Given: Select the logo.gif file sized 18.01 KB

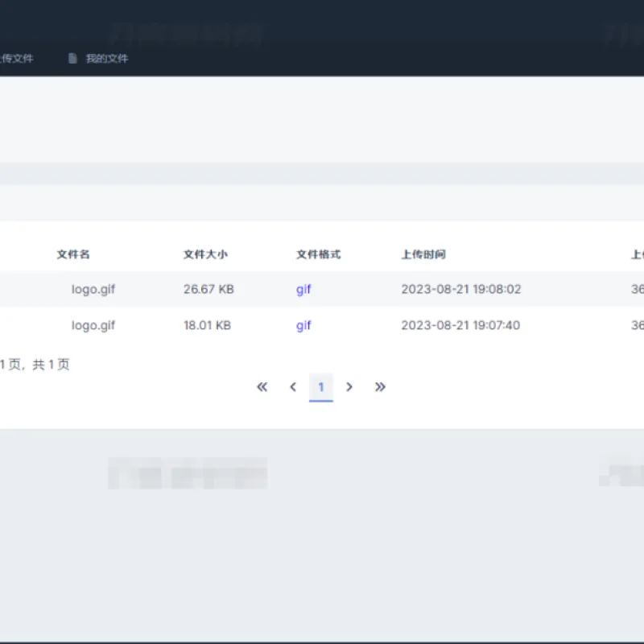Looking at the screenshot, I should coord(93,326).
